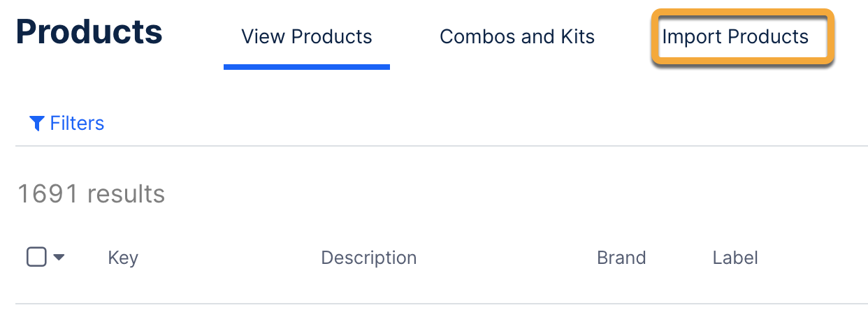Screen dimensions: 868x310
Task: Click the Description column header
Action: pos(368,258)
